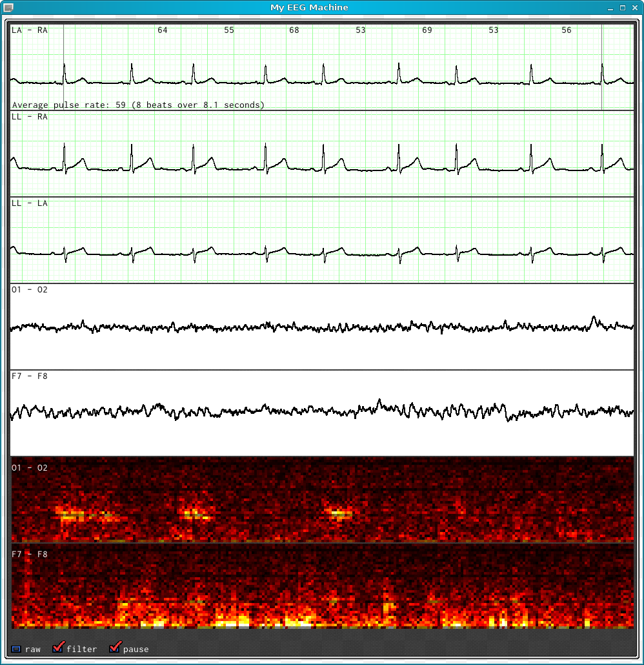
Task: Click the beat rate value 55
Action: pos(229,30)
